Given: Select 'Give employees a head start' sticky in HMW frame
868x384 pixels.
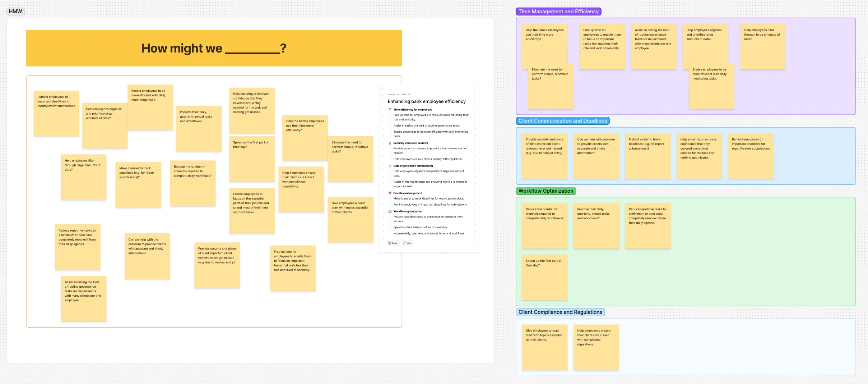Looking at the screenshot, I should click(x=351, y=220).
